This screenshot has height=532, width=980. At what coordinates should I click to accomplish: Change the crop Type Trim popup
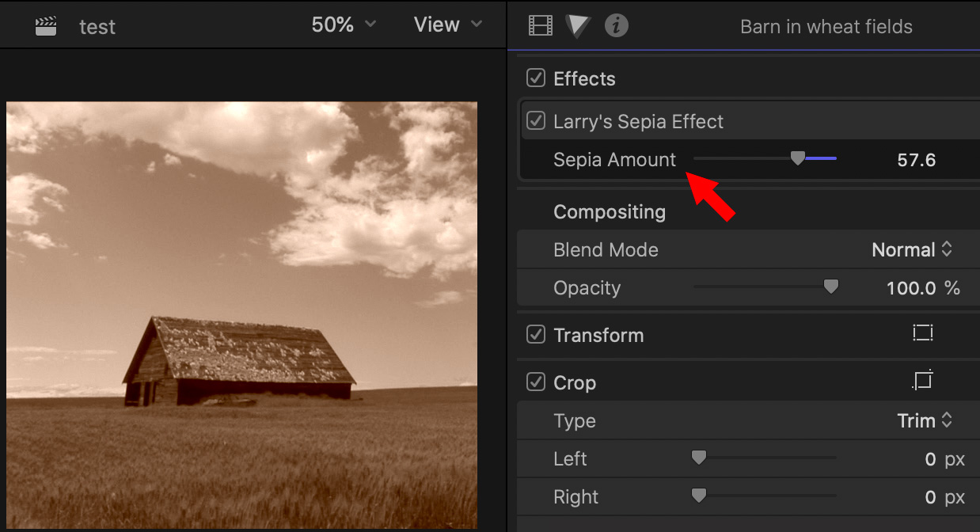pos(924,421)
